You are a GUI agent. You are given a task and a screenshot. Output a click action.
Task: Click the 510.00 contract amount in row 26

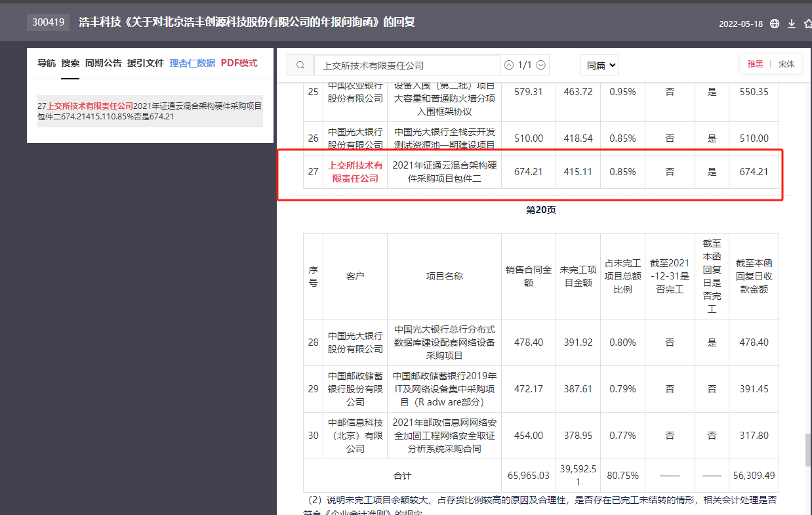[529, 138]
